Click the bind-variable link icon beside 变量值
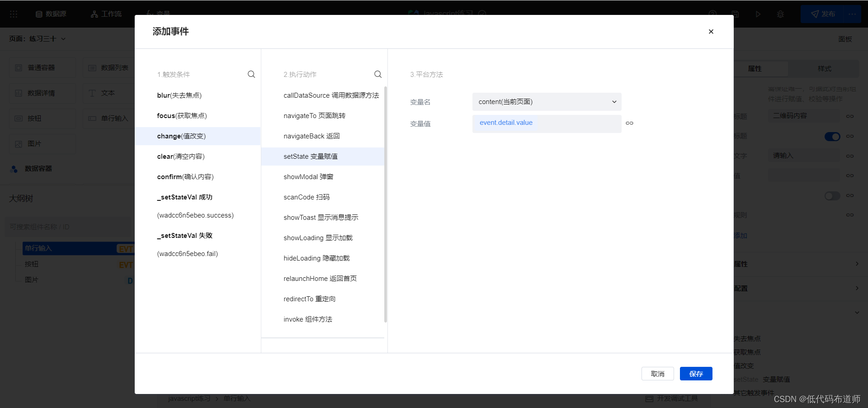The image size is (868, 408). (629, 123)
